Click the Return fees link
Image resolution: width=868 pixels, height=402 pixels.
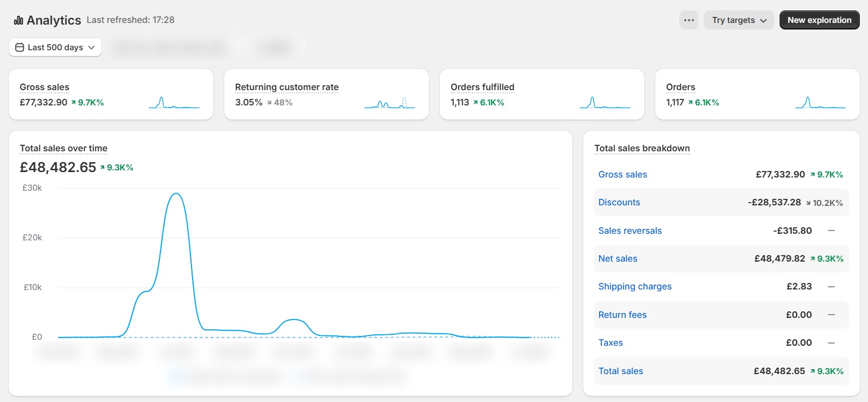622,315
